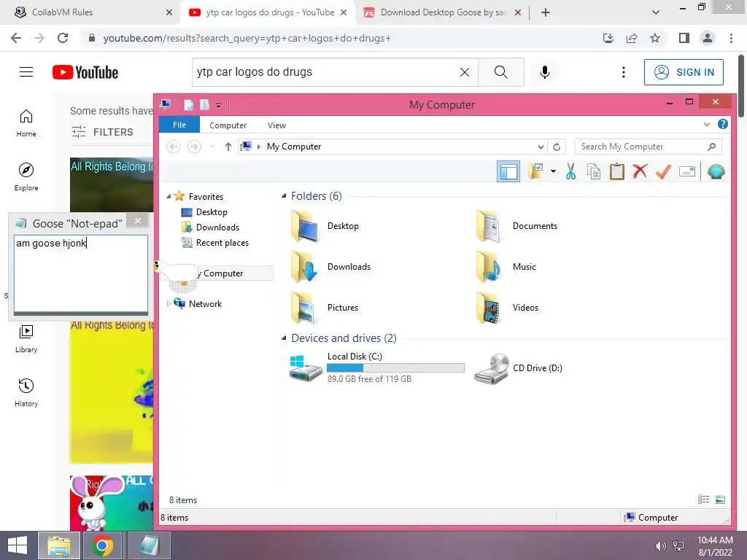Viewport: 747px width, 560px height.
Task: Click the YouTube voice search microphone
Action: tap(544, 72)
